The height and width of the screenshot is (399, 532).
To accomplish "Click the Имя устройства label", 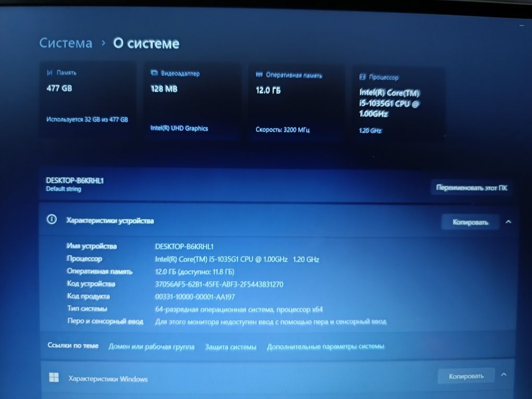I will [x=92, y=246].
